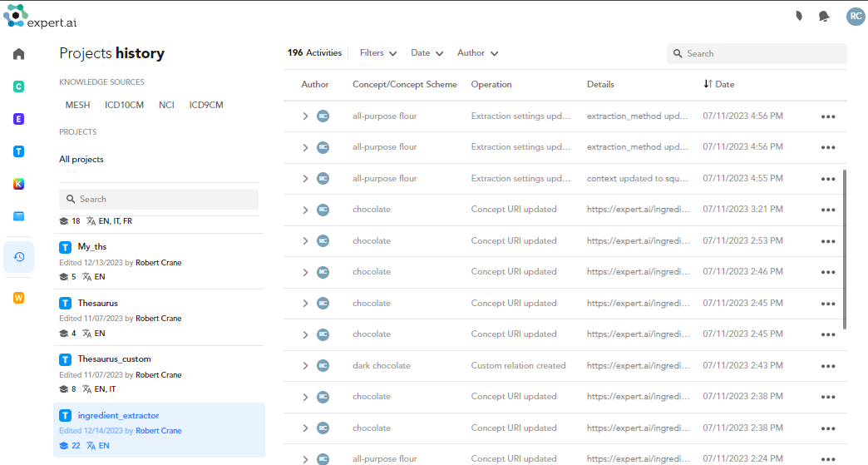Open the Author filter dropdown
The width and height of the screenshot is (868, 465).
tap(477, 53)
